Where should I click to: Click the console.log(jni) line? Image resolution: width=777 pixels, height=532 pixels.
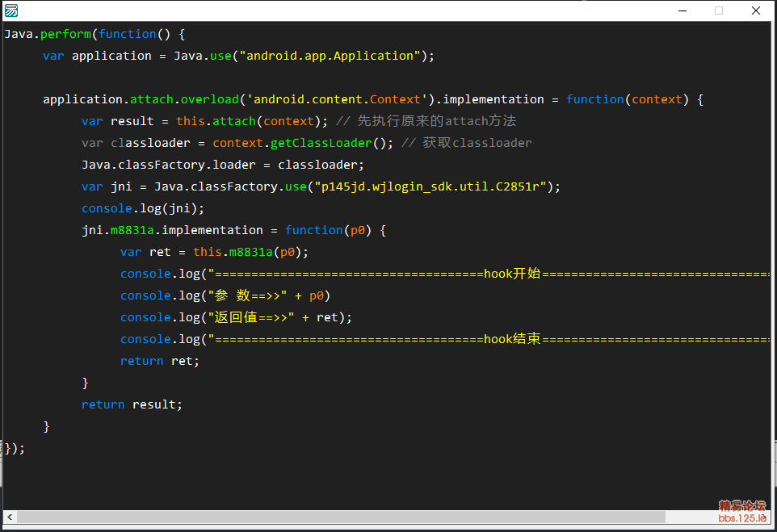pos(142,208)
